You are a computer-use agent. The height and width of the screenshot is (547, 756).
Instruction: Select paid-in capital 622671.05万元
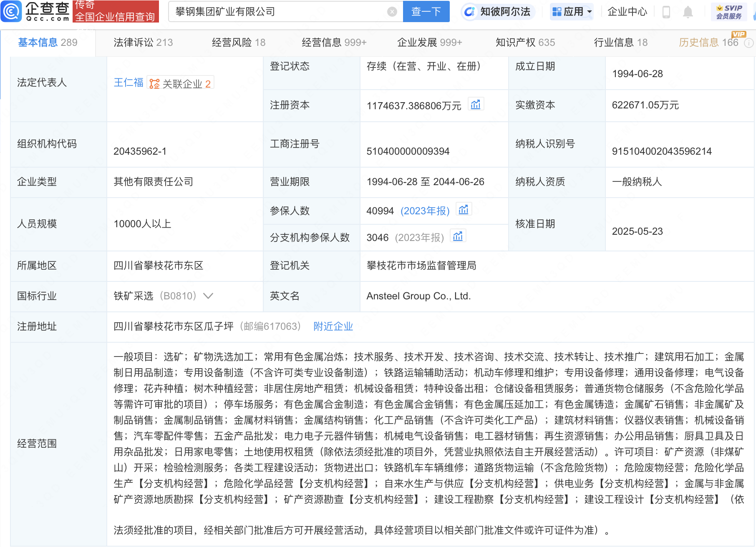click(645, 105)
